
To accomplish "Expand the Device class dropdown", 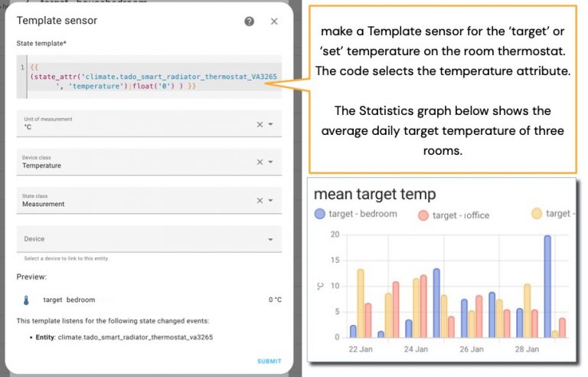I will [x=271, y=162].
